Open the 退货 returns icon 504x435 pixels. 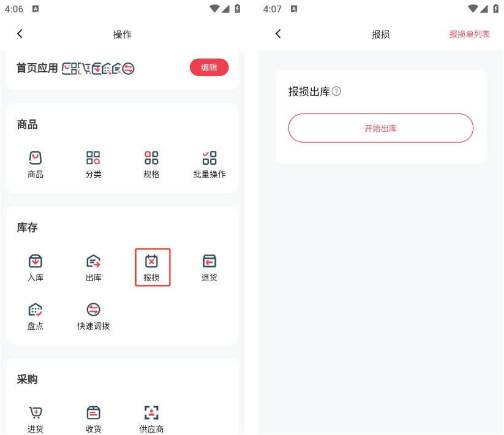click(x=209, y=262)
